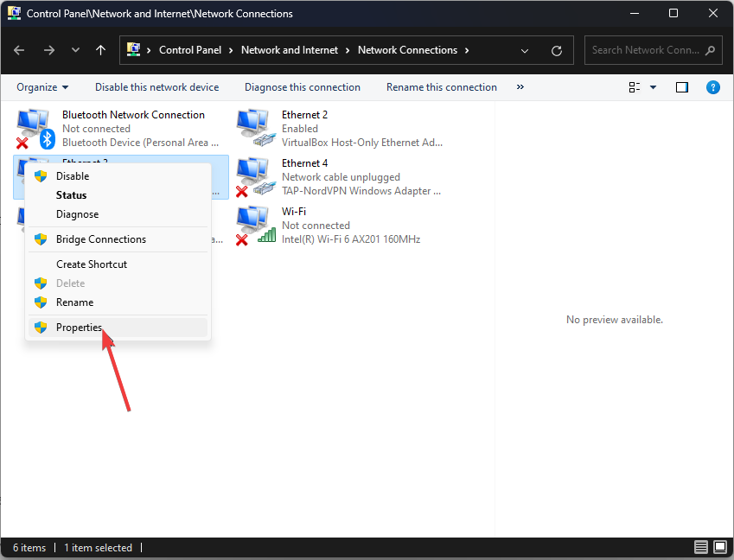Choose Create Shortcut in context menu

(118, 264)
